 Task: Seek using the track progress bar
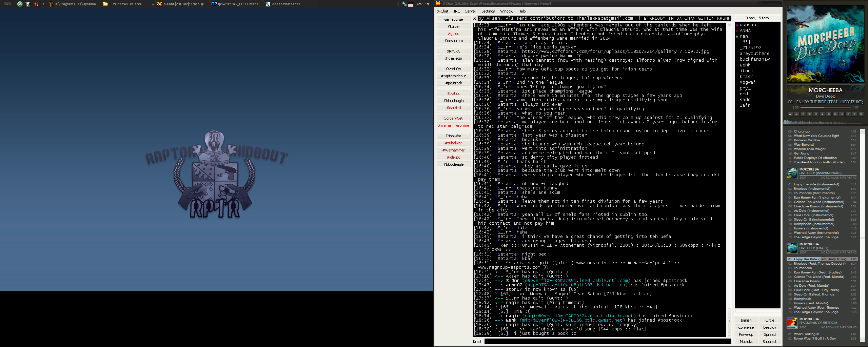coord(826,107)
